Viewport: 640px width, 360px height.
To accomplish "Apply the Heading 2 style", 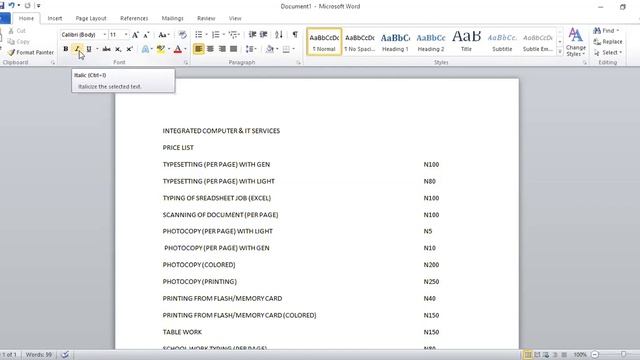I will click(x=431, y=42).
